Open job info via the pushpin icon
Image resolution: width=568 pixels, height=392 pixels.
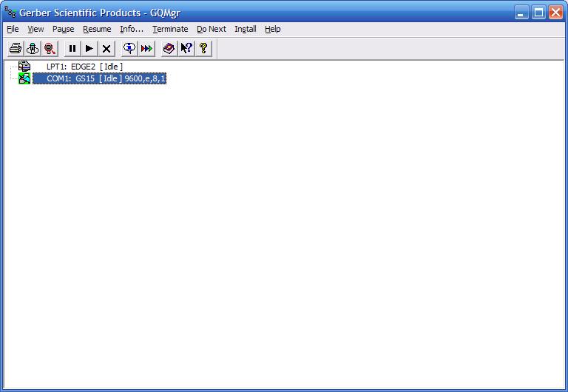coord(129,48)
